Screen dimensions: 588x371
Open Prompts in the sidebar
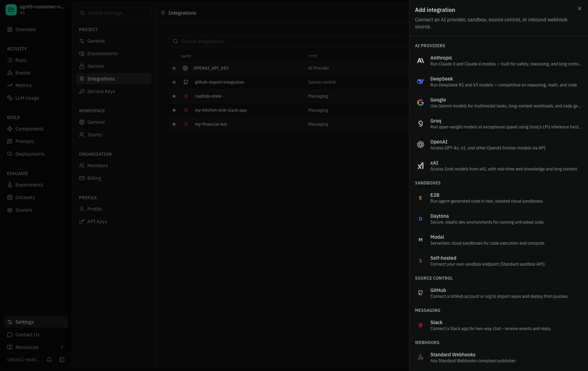(x=36, y=141)
